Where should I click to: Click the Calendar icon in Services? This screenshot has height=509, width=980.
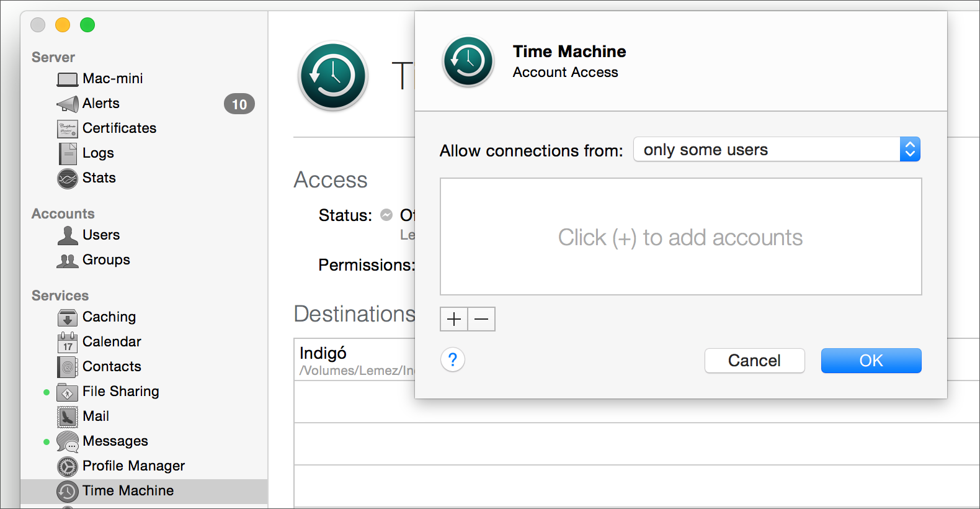(x=67, y=342)
